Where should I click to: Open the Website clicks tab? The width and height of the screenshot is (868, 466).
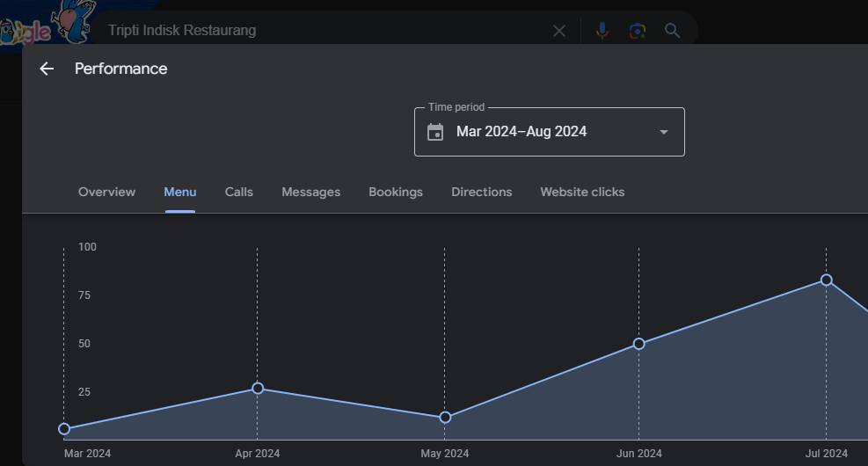581,192
